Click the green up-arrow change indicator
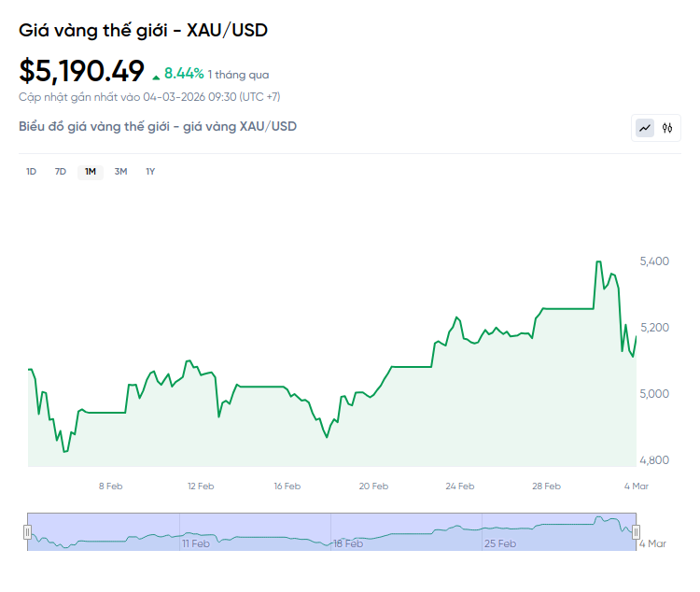The width and height of the screenshot is (700, 592). 156,74
